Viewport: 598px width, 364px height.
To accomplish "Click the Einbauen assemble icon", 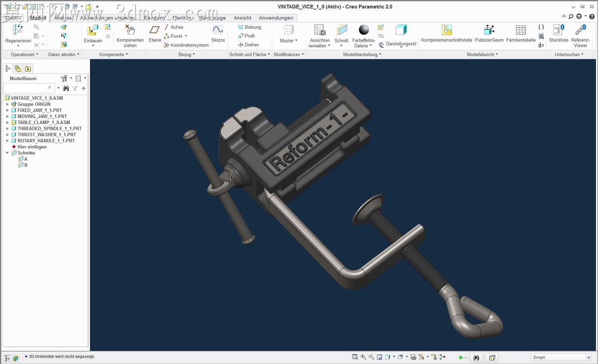I will click(x=93, y=30).
